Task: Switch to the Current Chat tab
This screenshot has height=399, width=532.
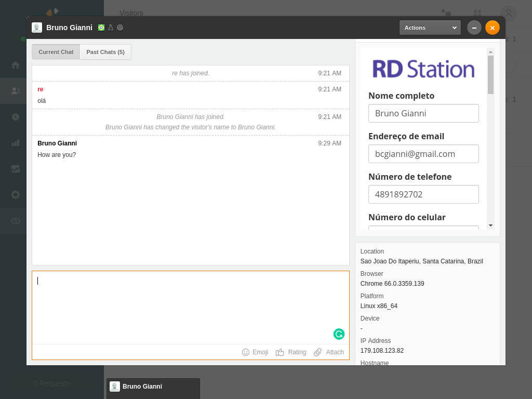Action: tap(56, 52)
